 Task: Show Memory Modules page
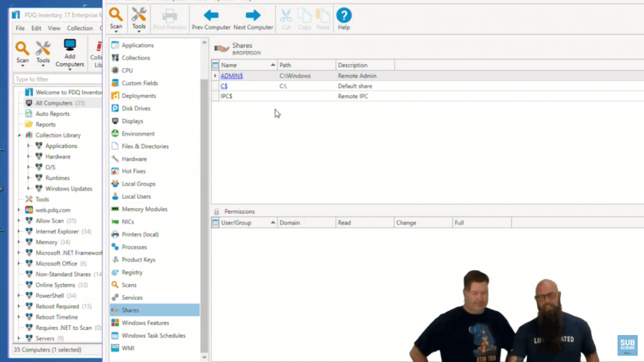(x=145, y=209)
